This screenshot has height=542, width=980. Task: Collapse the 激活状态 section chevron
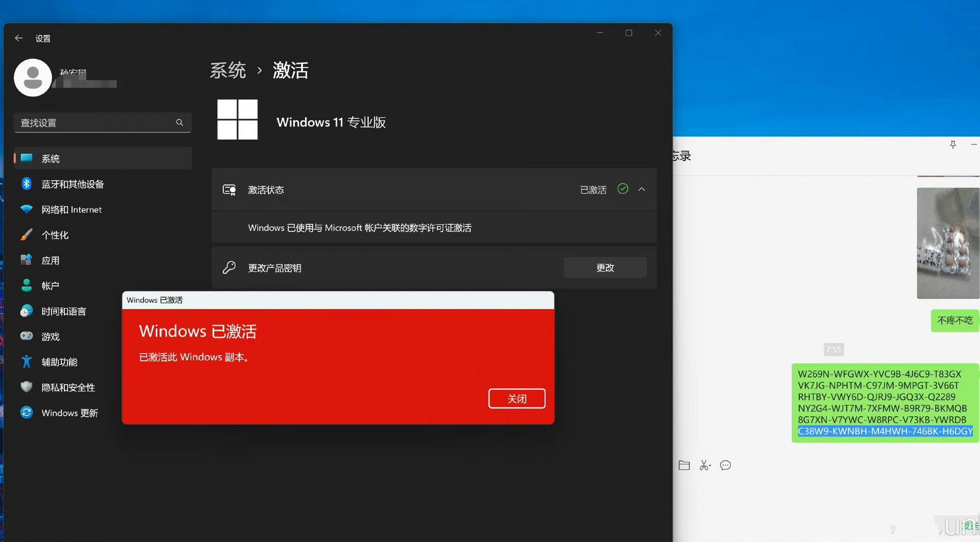[642, 189]
